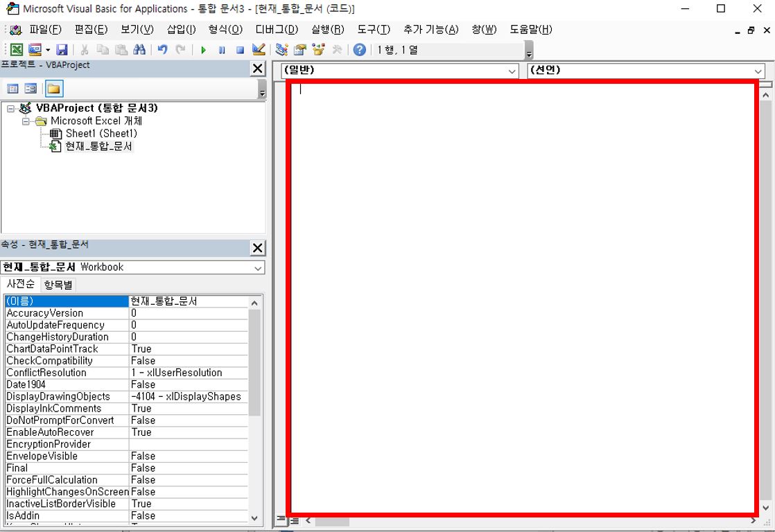Click the Cut scissors icon

(x=85, y=49)
